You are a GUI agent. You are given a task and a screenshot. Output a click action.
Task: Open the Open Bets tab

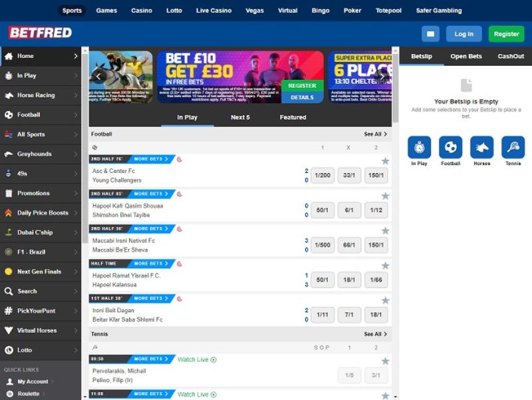click(x=466, y=57)
